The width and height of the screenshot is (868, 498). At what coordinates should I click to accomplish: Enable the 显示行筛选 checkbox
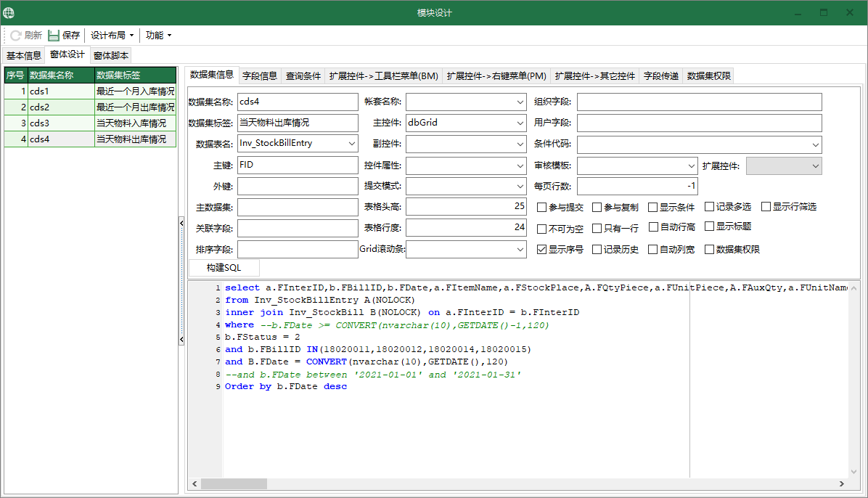[766, 207]
